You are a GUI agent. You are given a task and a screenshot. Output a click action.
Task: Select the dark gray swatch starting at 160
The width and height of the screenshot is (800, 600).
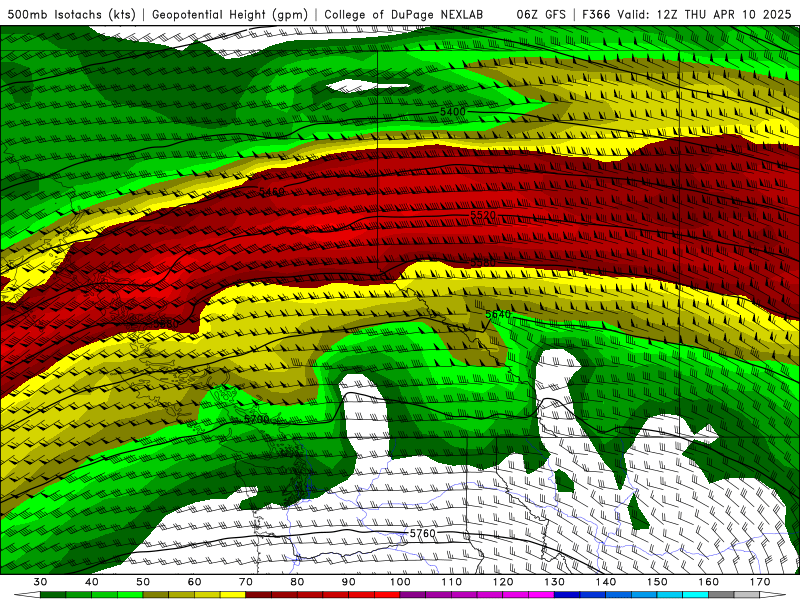721,595
